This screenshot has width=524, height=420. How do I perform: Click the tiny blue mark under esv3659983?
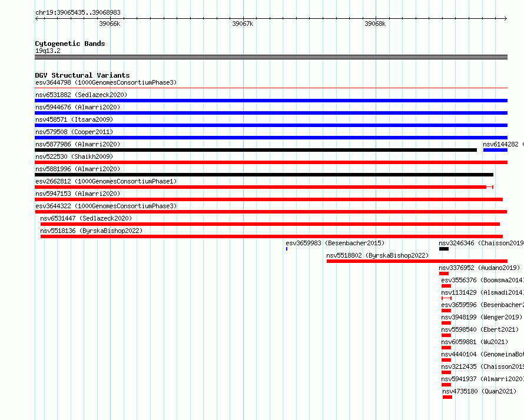[287, 249]
